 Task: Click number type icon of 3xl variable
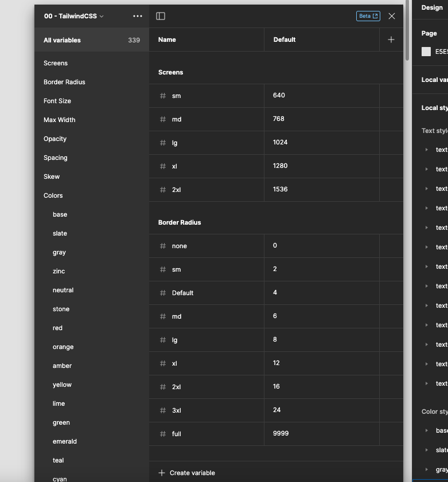click(x=163, y=410)
